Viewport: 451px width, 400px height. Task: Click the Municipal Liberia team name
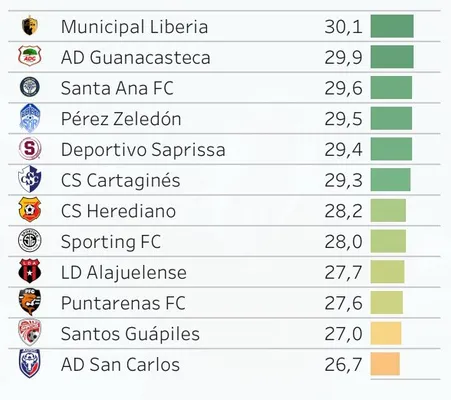click(134, 27)
